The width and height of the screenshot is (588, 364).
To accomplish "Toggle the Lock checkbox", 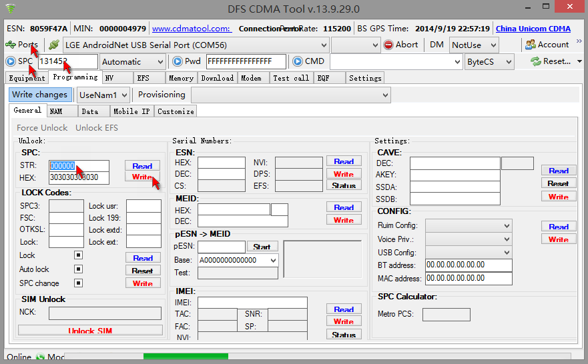I will [x=78, y=255].
